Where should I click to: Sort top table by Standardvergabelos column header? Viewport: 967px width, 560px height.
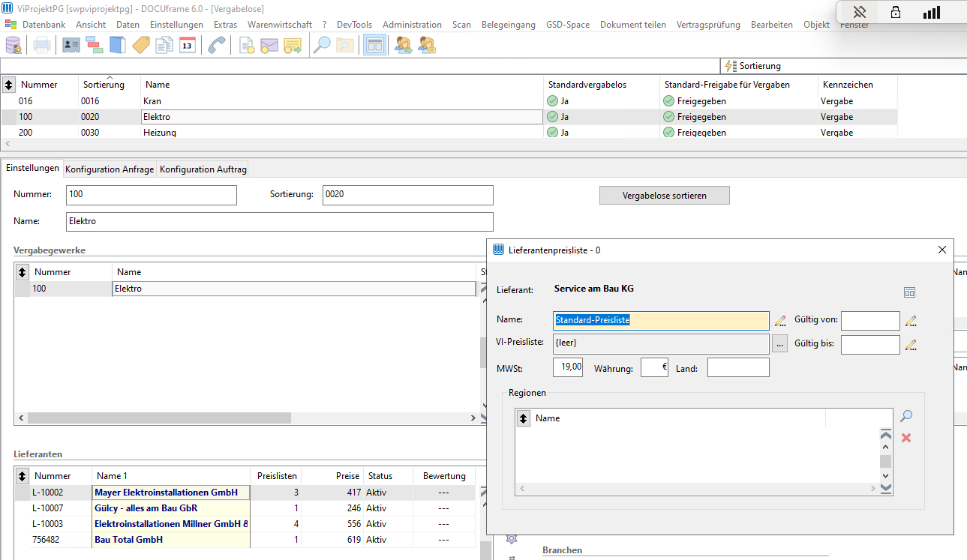[x=602, y=85]
